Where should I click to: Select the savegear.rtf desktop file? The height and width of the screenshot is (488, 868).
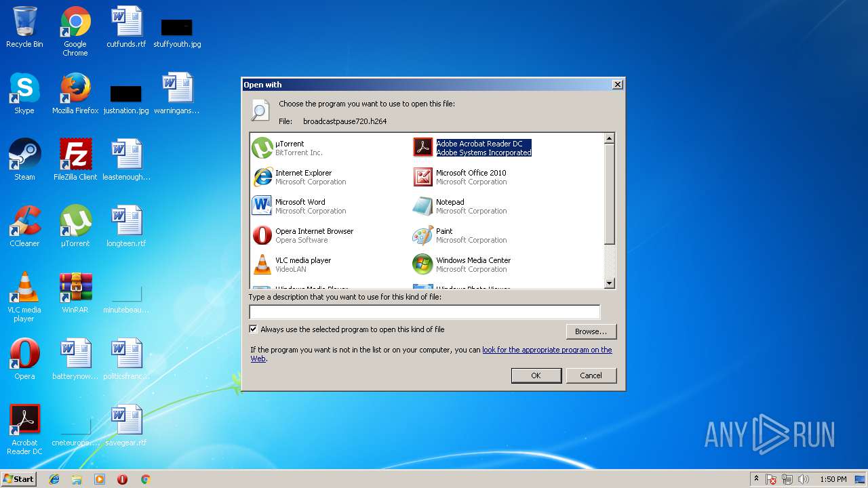tap(126, 426)
